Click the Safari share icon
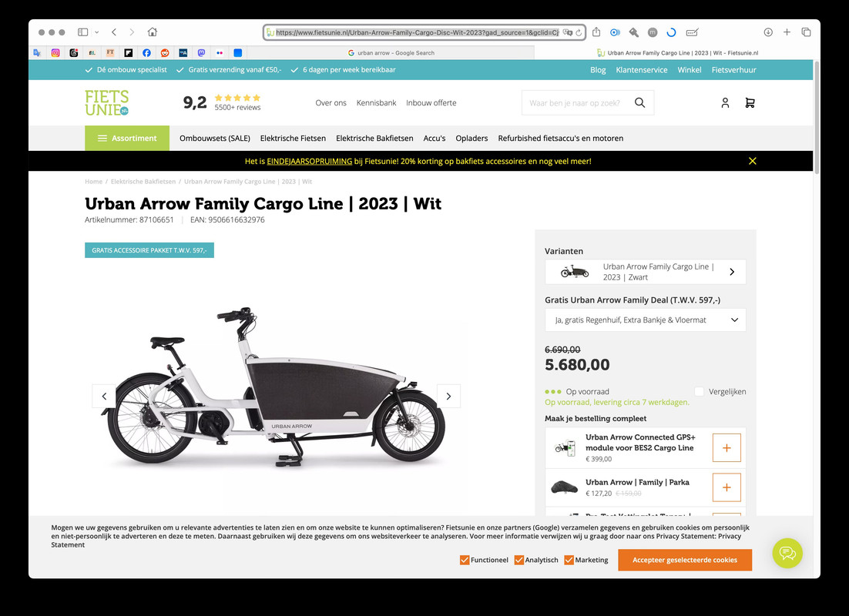Screen dimensions: 849x616 pos(596,32)
